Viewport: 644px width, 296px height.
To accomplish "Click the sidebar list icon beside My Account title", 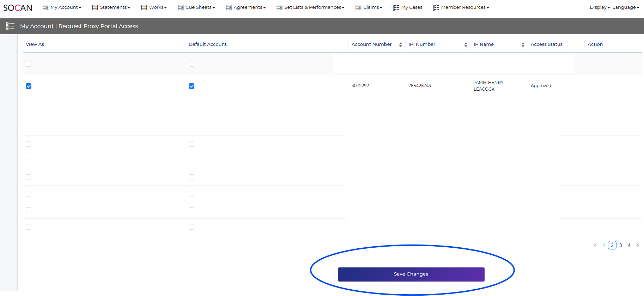I will 10,26.
